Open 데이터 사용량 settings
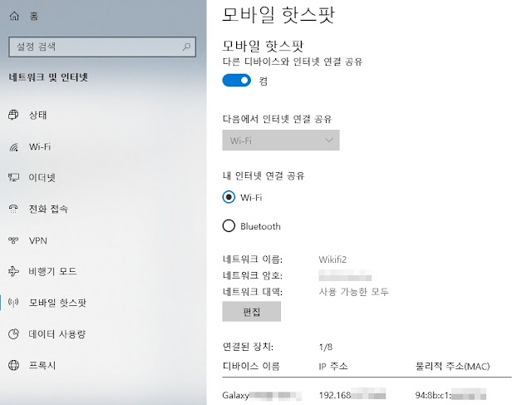The height and width of the screenshot is (405, 532). coord(57,334)
